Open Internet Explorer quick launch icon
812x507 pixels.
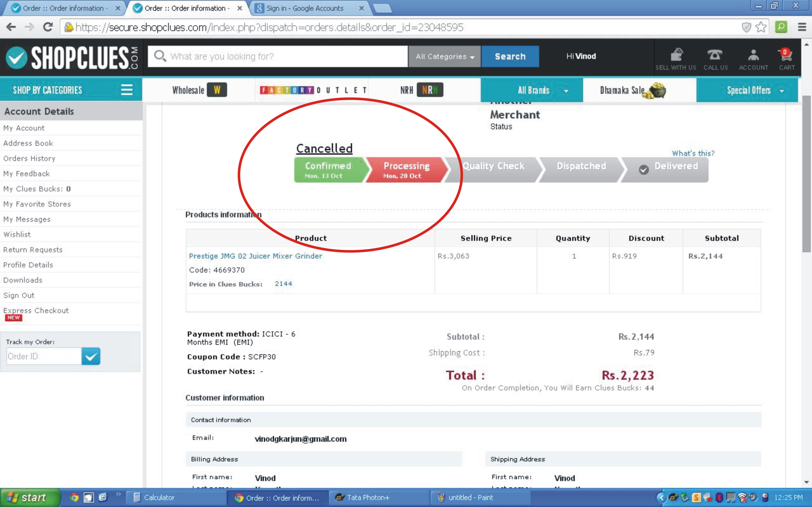tap(103, 498)
